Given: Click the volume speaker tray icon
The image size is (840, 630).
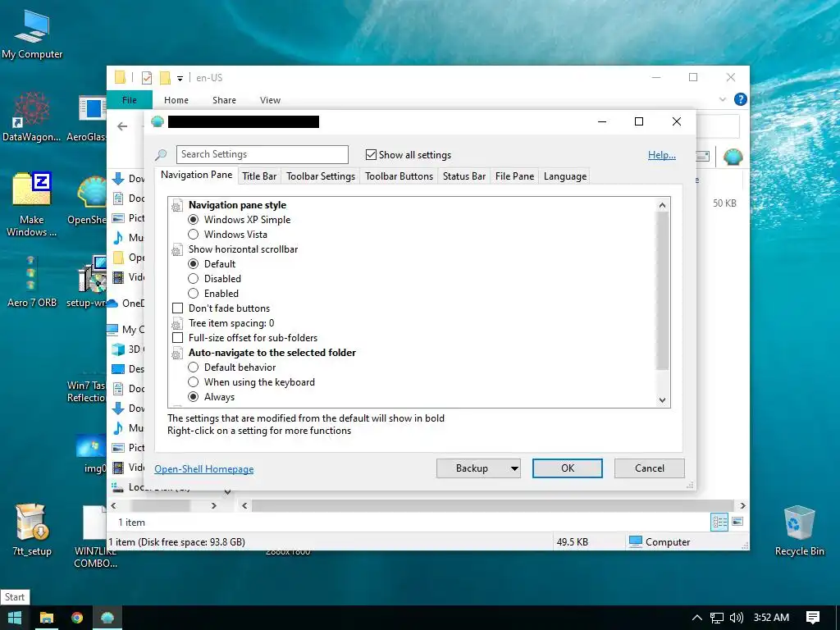Looking at the screenshot, I should click(737, 618).
